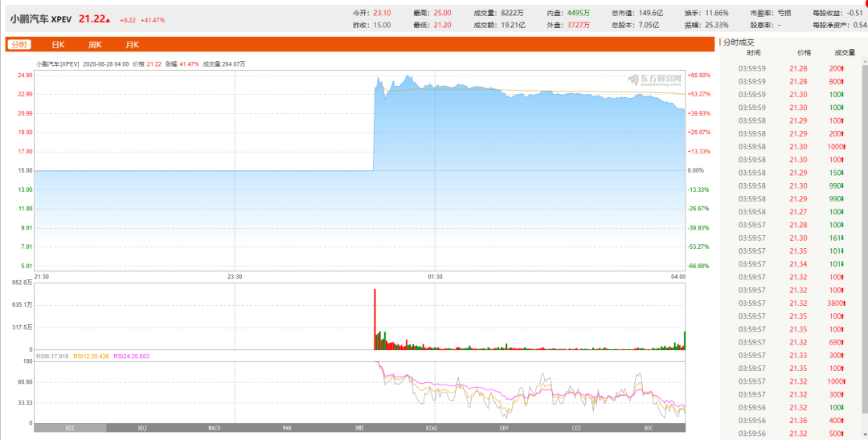Screen dimensions: 868x440
Task: Click the 外盘 value 3727万
Action: [x=579, y=25]
